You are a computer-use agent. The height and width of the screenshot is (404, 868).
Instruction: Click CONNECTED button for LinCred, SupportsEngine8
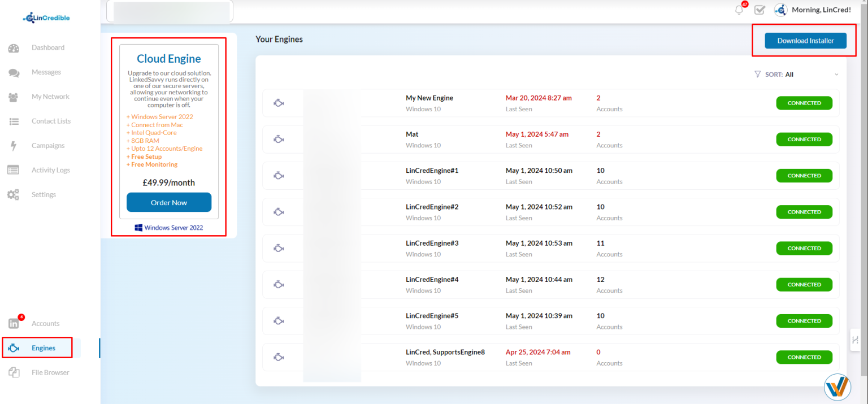(804, 357)
